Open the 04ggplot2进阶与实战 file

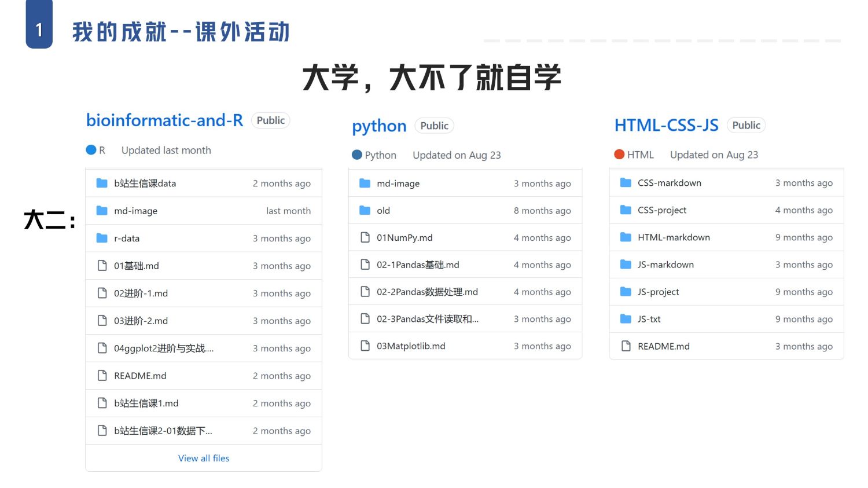tap(164, 348)
